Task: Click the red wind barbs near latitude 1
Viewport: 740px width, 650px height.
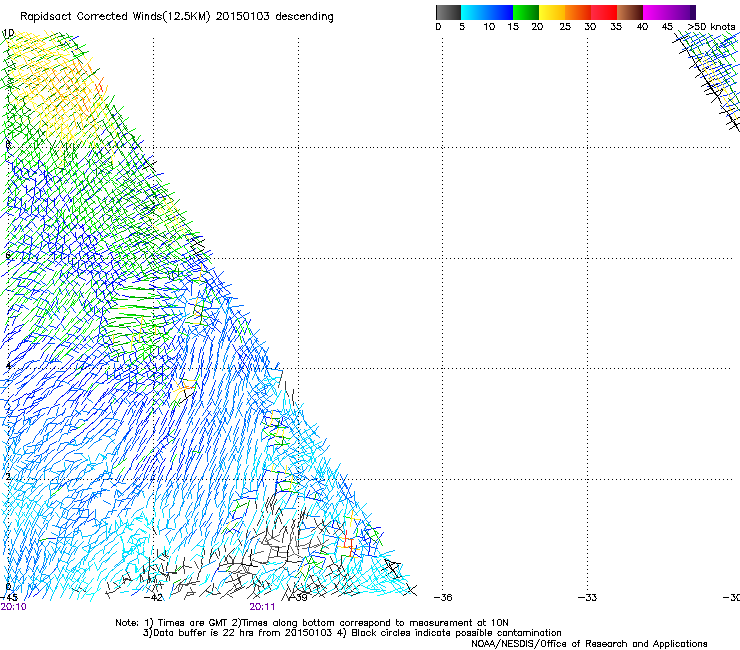Action: (x=348, y=543)
